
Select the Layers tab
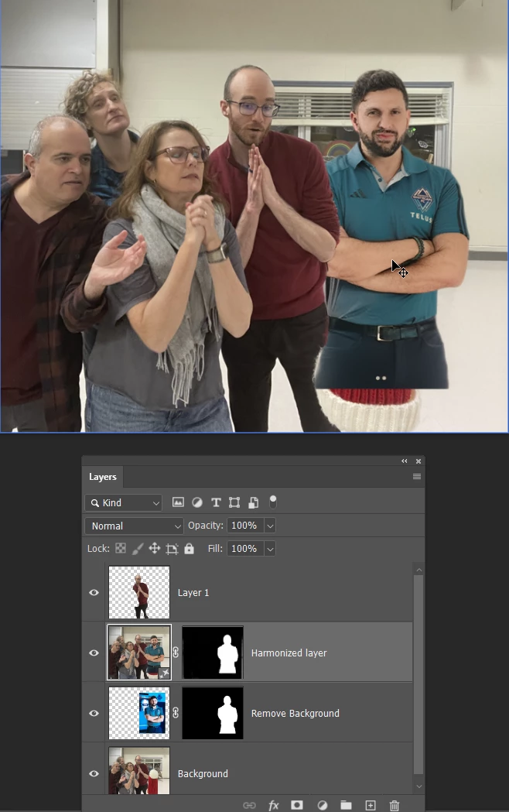coord(102,477)
